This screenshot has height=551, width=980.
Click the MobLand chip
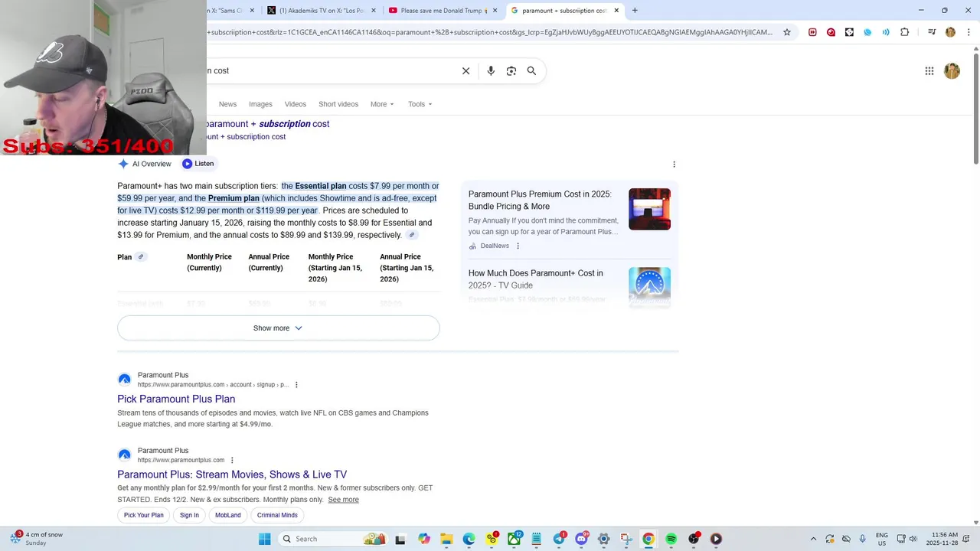(x=228, y=515)
